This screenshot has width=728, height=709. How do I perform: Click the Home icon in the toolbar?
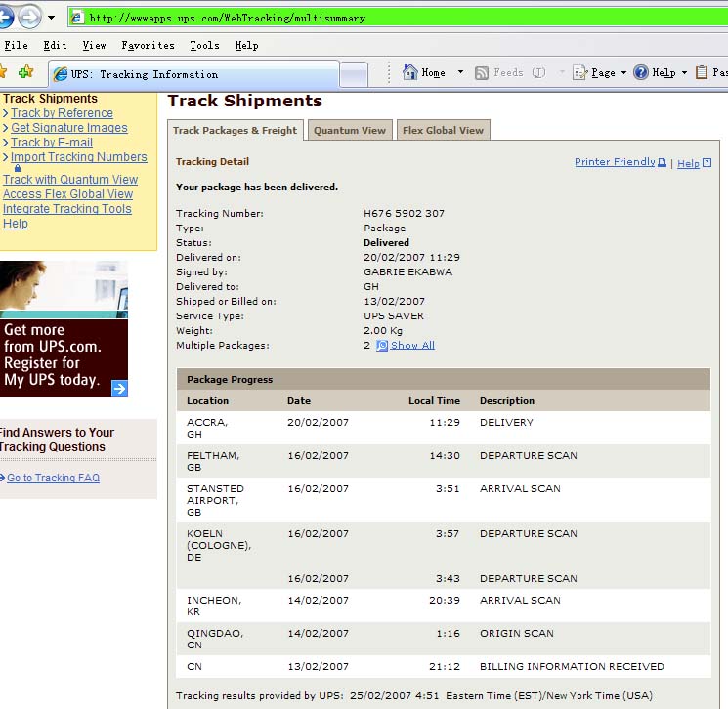point(410,72)
